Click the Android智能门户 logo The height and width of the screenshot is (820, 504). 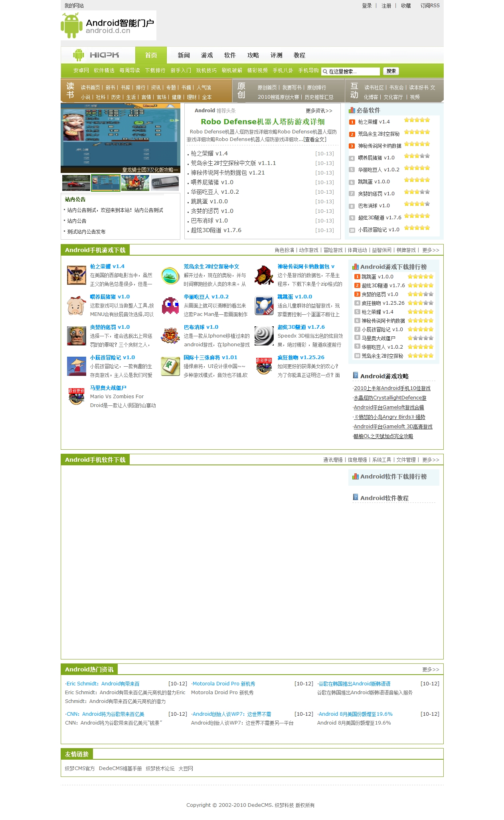tap(108, 26)
